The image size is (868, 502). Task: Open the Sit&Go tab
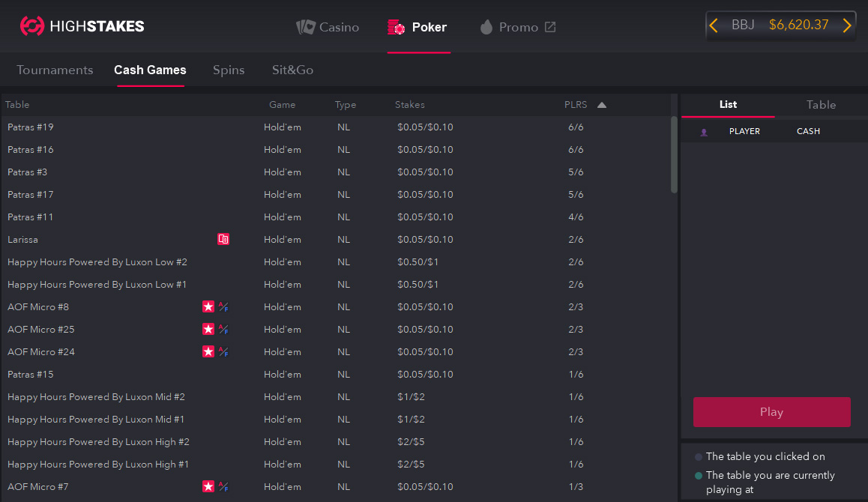[292, 70]
